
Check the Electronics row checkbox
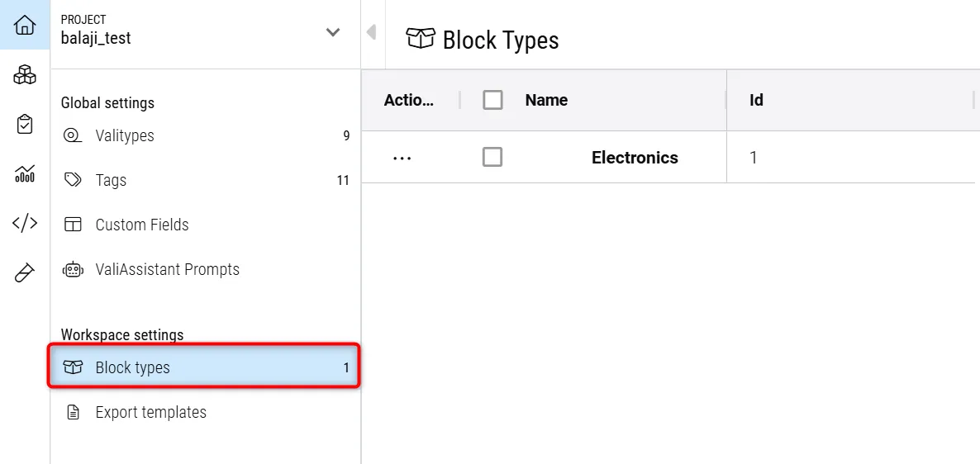(492, 157)
